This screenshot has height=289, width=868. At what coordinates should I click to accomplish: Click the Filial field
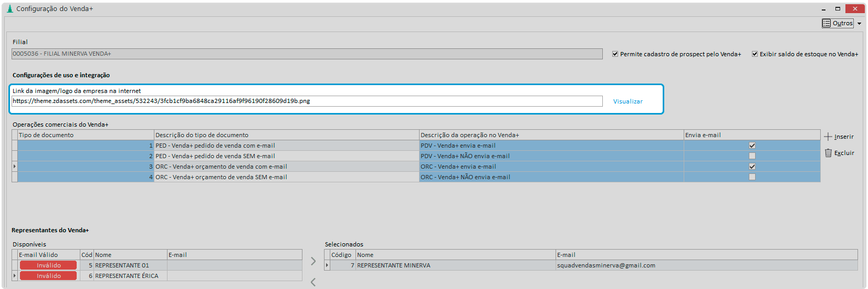[307, 54]
